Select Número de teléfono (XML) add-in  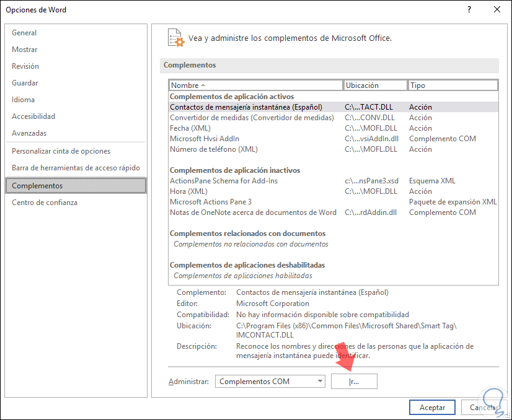click(x=333, y=149)
